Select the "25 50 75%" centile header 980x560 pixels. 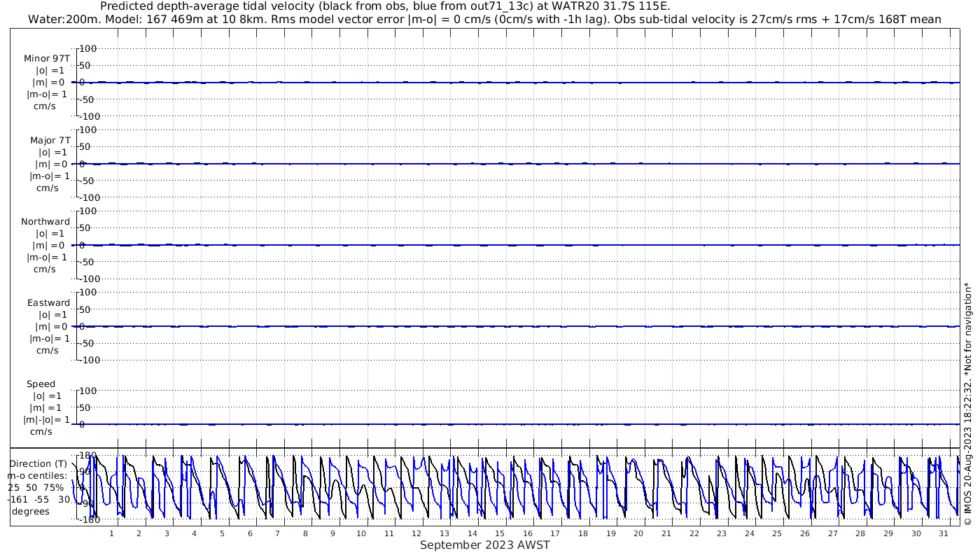click(x=36, y=487)
